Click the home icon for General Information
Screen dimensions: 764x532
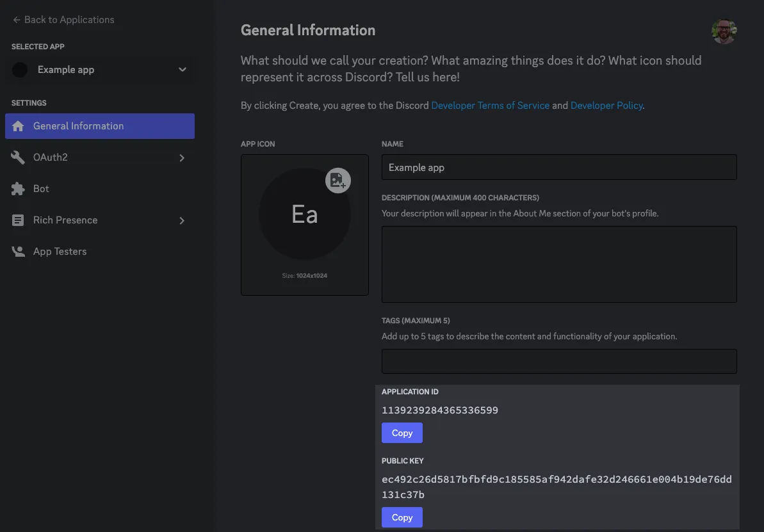[18, 126]
